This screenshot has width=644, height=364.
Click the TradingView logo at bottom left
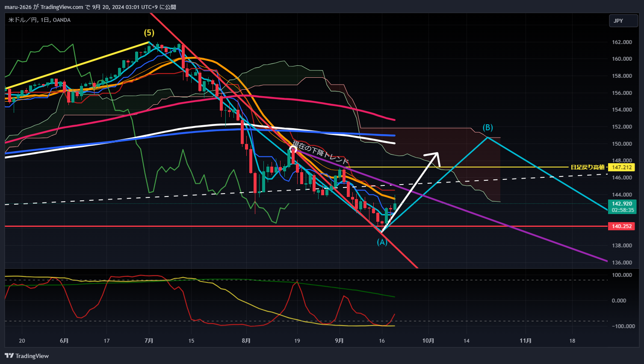pyautogui.click(x=27, y=356)
